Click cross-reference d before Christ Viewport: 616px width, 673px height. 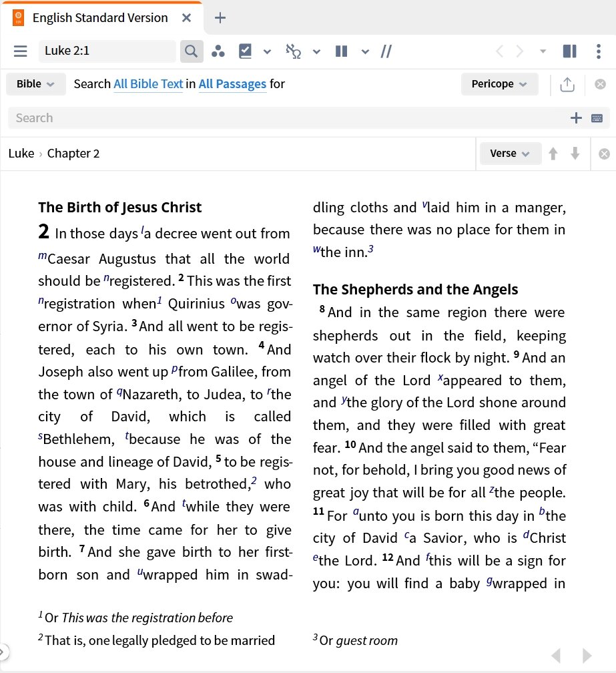coord(527,534)
